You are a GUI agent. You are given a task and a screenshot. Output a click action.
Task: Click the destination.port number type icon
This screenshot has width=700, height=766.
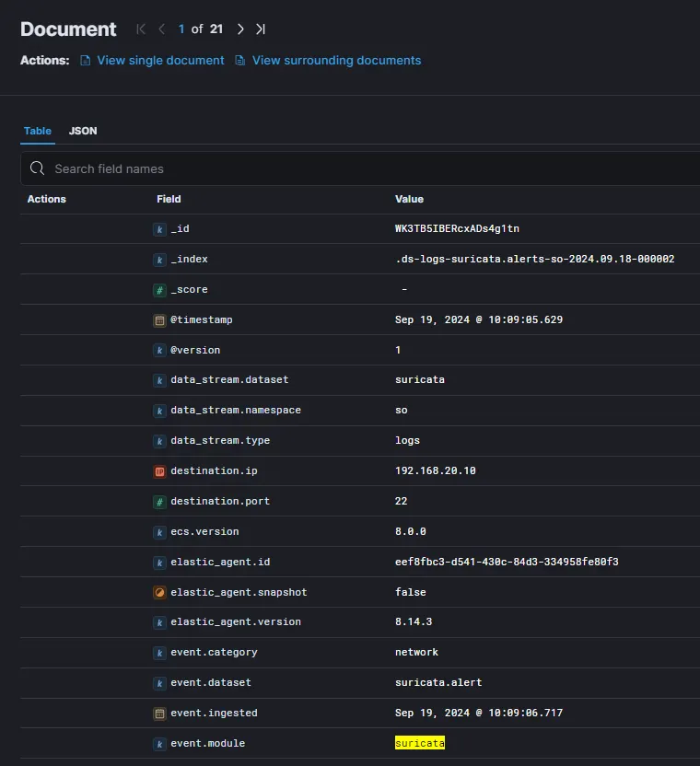click(x=159, y=502)
